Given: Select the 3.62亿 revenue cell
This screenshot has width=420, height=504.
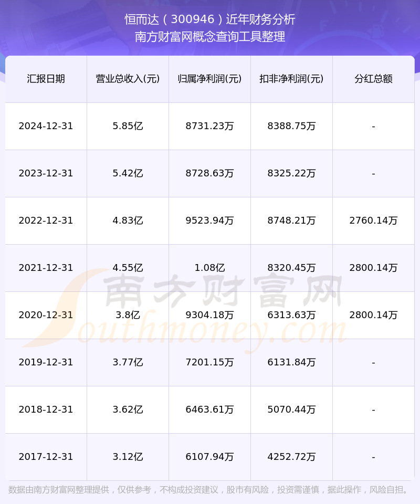Looking at the screenshot, I should tap(128, 409).
